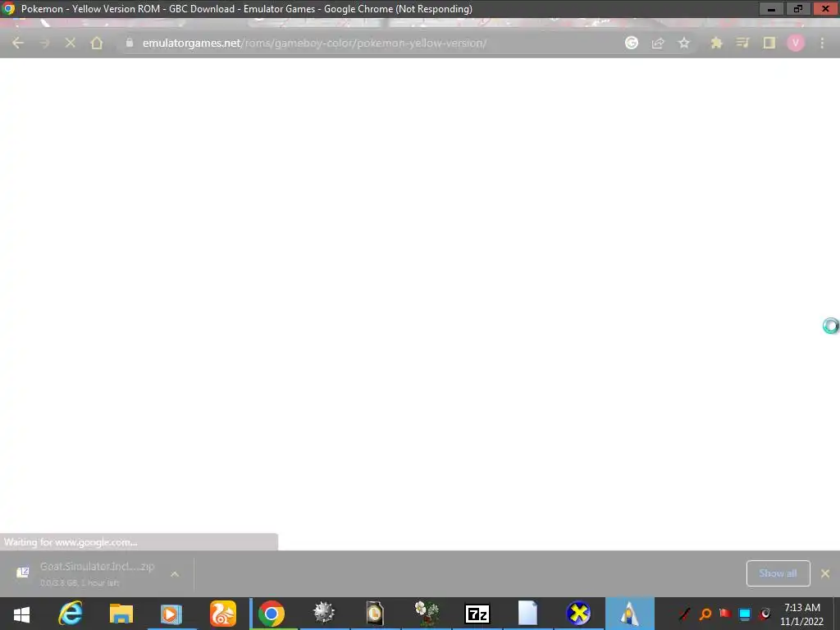Open the Windows Start menu
Image resolution: width=840 pixels, height=630 pixels.
pos(21,614)
